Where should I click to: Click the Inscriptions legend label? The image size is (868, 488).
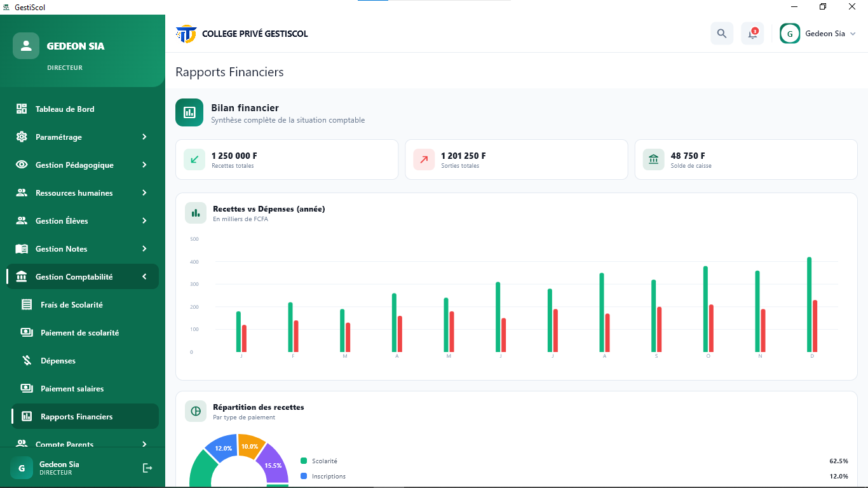pos(329,476)
